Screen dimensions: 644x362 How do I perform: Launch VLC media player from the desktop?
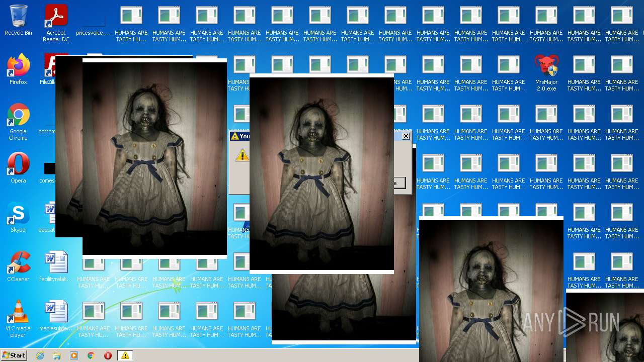coord(18,319)
